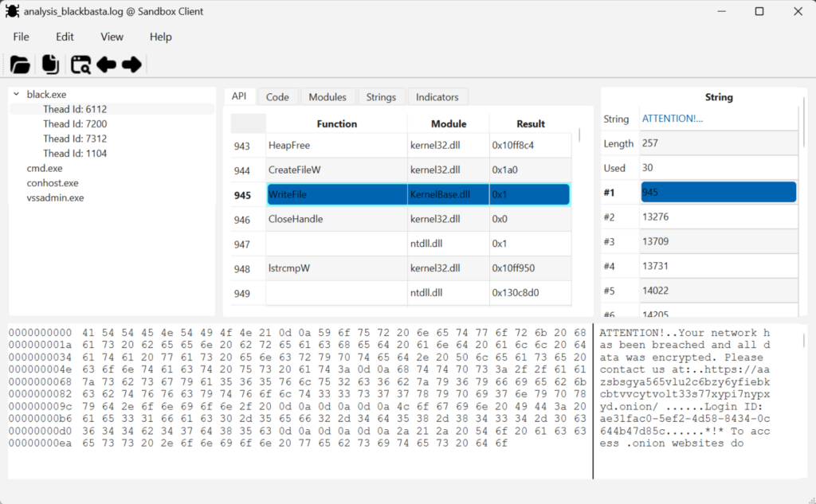Click the search window toolbar icon
This screenshot has height=504, width=816.
click(x=80, y=64)
